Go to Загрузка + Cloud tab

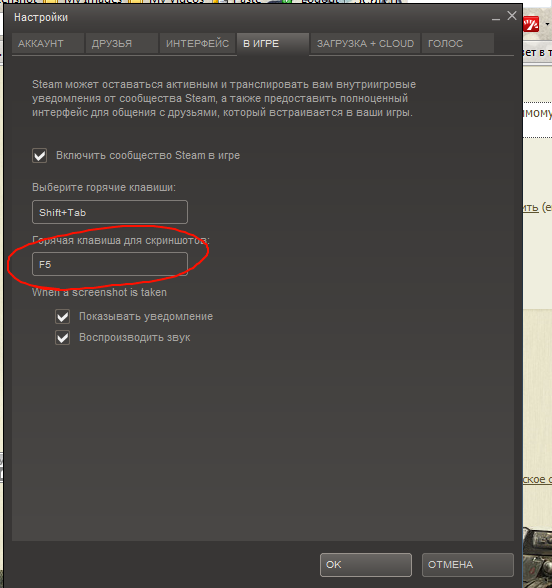click(365, 44)
